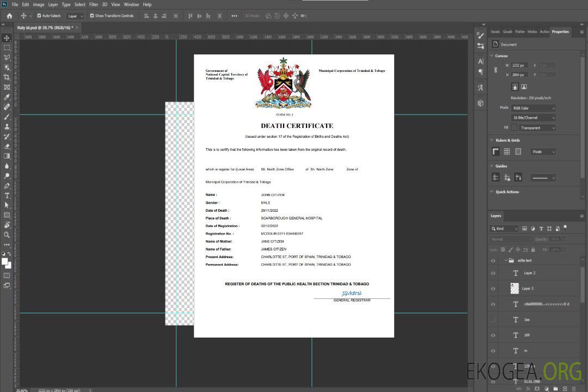Select the Dodge tool
Viewport: 588px width, 392px height.
tap(7, 175)
